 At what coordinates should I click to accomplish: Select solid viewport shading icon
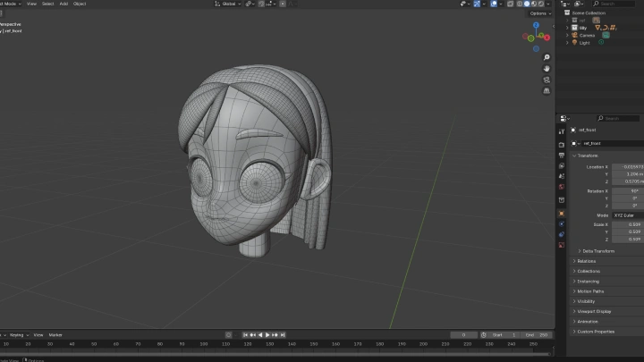[x=527, y=4]
